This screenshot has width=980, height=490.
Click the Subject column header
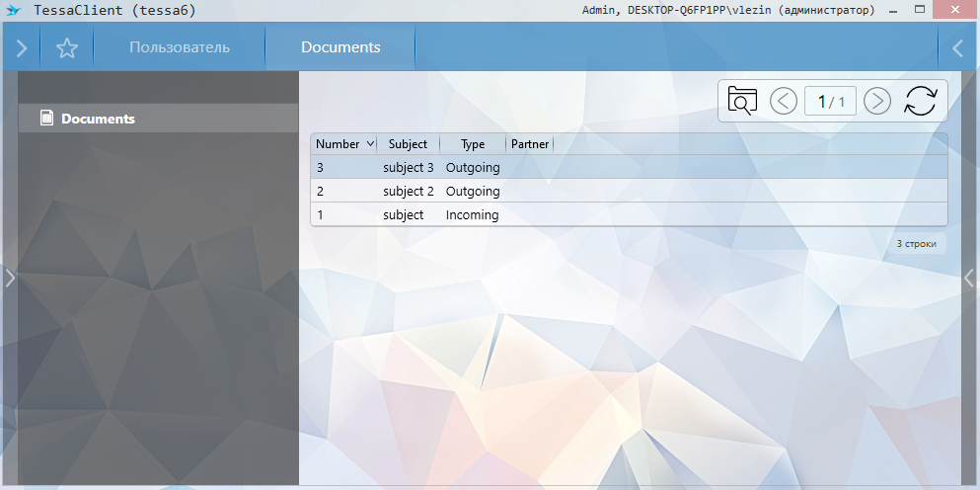point(408,144)
